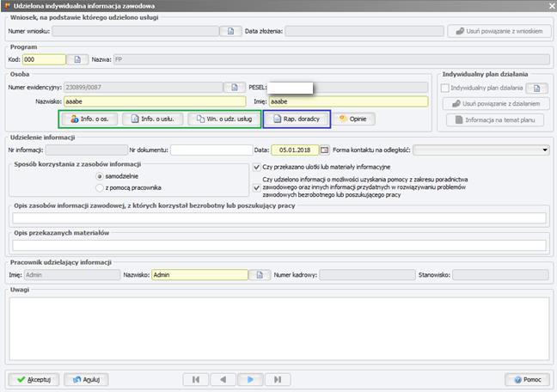Click Opis przekazanych materiałów text field
The width and height of the screenshot is (557, 392).
(x=279, y=245)
